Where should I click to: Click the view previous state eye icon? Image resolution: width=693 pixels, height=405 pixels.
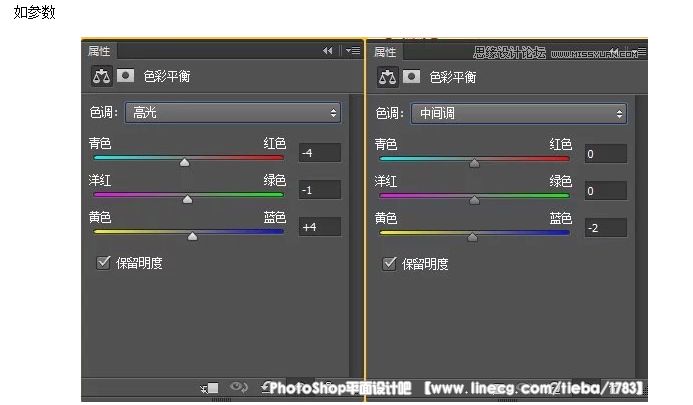click(x=239, y=387)
